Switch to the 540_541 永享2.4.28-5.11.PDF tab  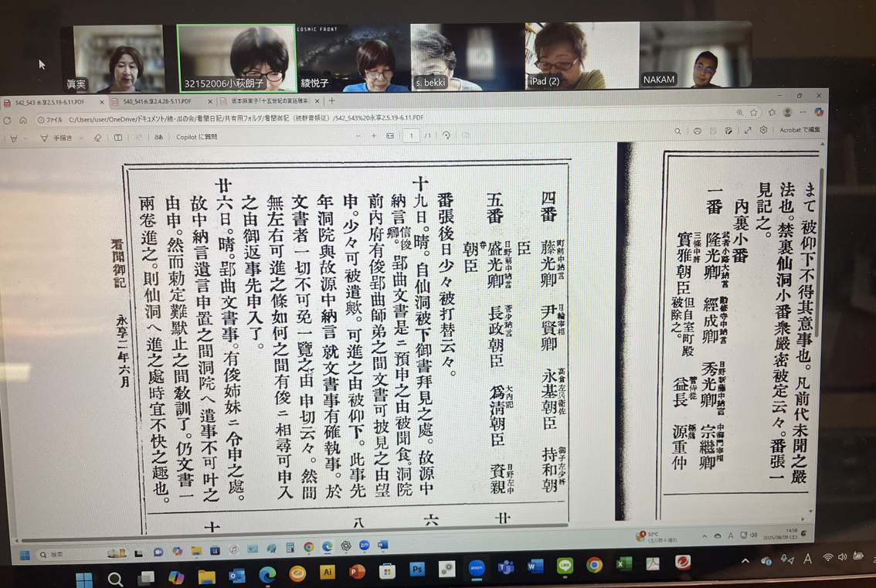coord(158,102)
